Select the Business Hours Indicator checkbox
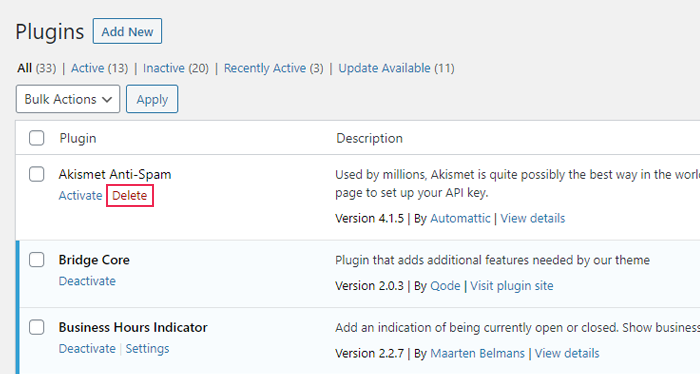The image size is (700, 374). coord(37,327)
